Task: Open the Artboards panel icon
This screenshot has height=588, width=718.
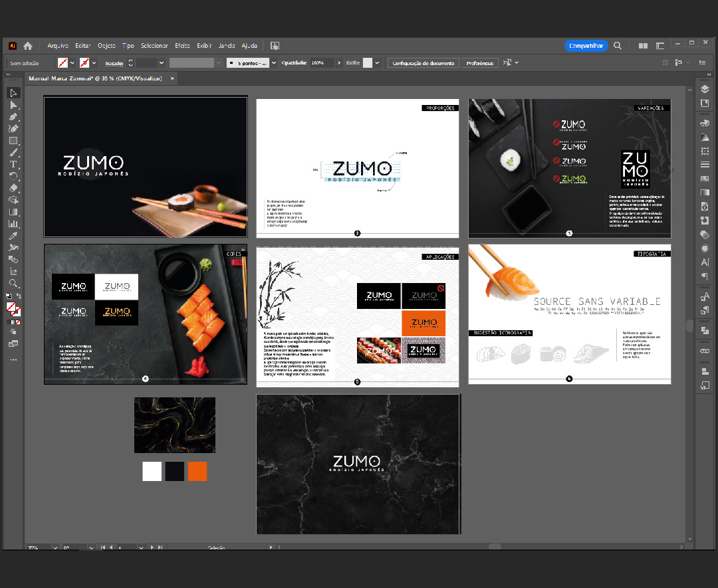Action: [x=705, y=386]
